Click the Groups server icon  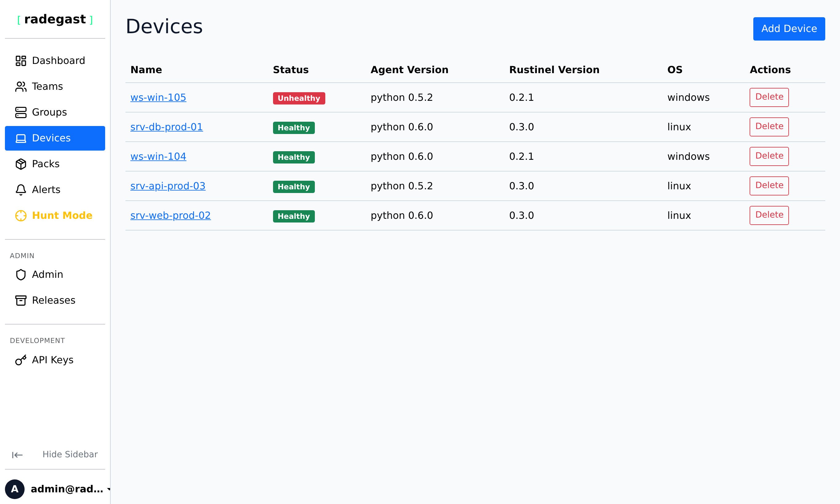pos(21,112)
